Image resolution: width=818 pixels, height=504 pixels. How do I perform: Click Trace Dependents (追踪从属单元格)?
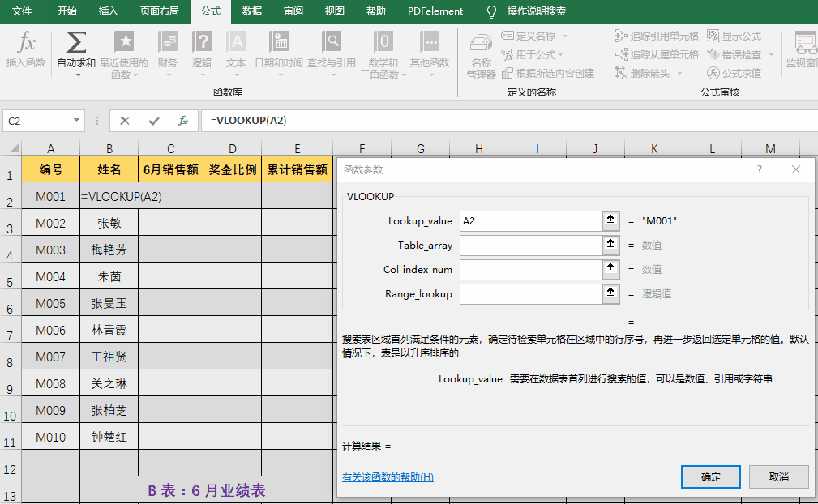click(657, 55)
